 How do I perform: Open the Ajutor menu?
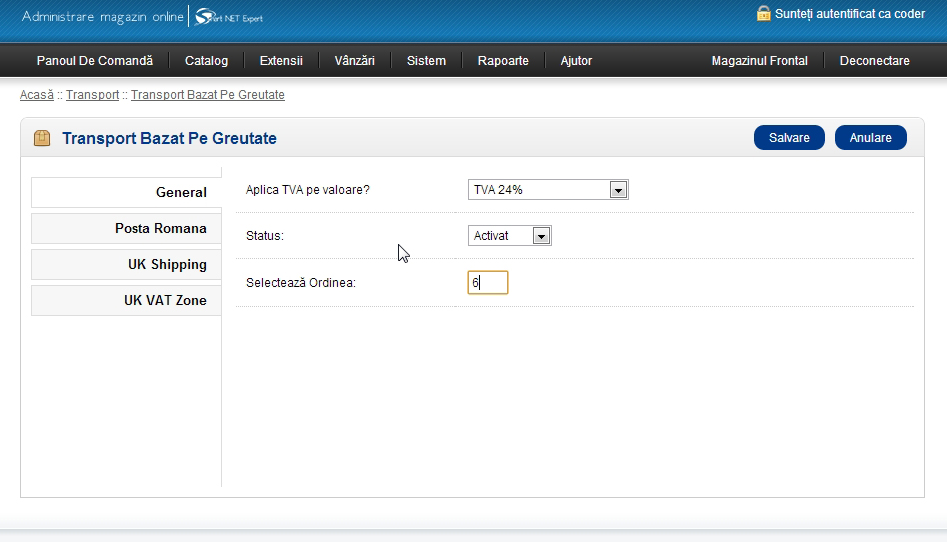576,61
